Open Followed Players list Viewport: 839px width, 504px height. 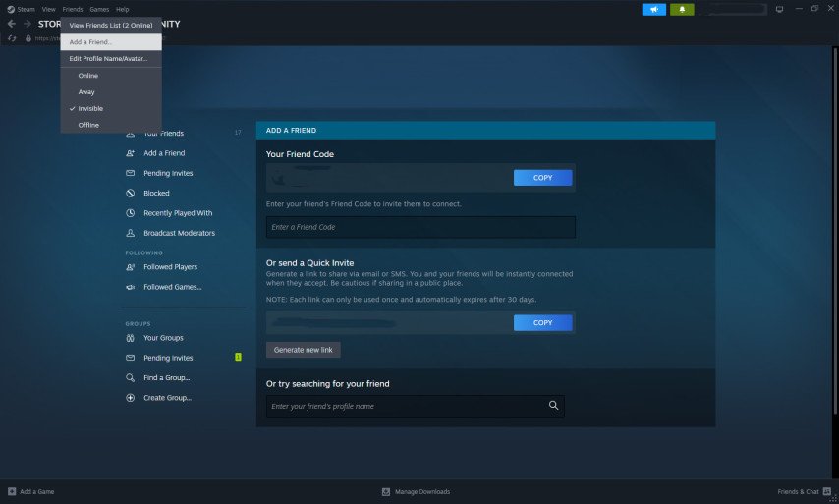tap(170, 267)
